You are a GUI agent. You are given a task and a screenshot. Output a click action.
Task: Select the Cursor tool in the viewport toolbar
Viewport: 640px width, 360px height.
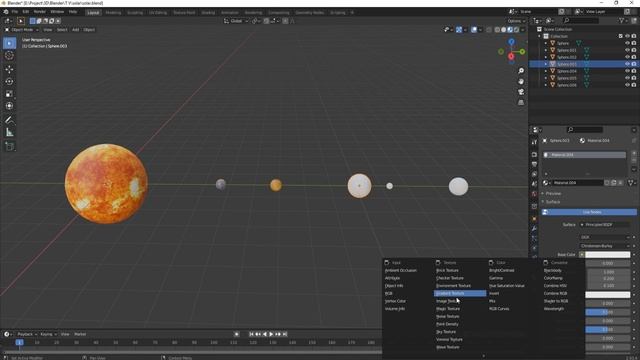(x=9, y=56)
